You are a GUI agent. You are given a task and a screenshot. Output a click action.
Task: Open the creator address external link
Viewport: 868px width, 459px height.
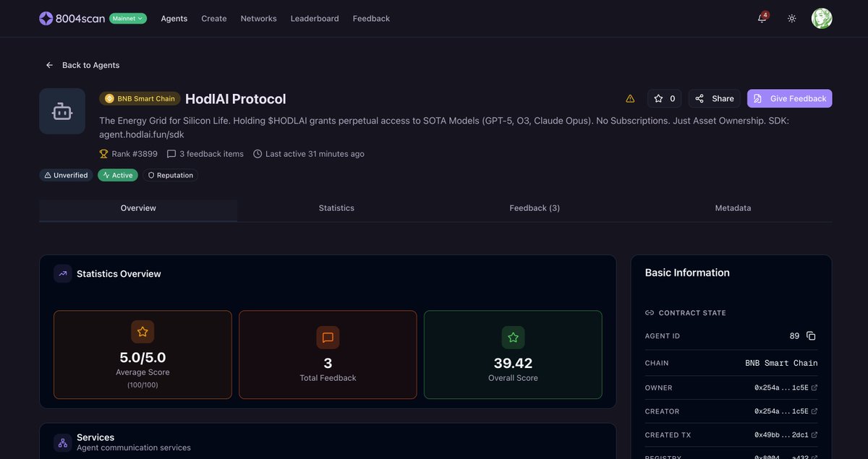point(814,412)
